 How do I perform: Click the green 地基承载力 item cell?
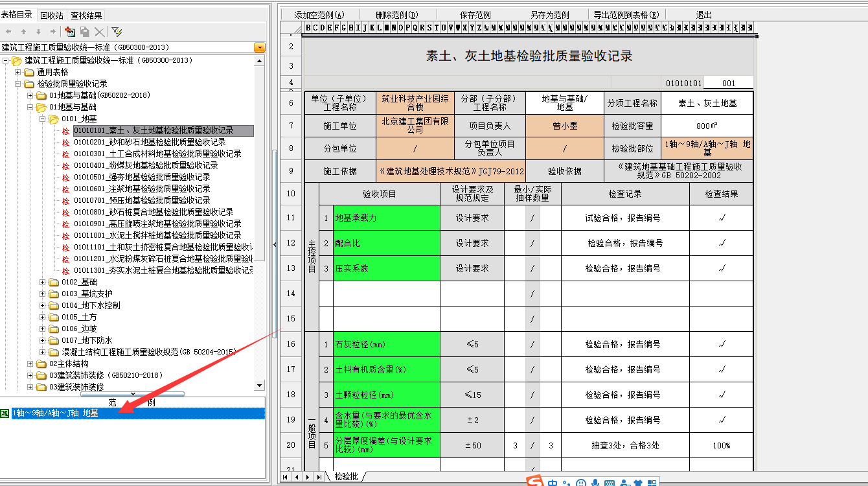(387, 218)
